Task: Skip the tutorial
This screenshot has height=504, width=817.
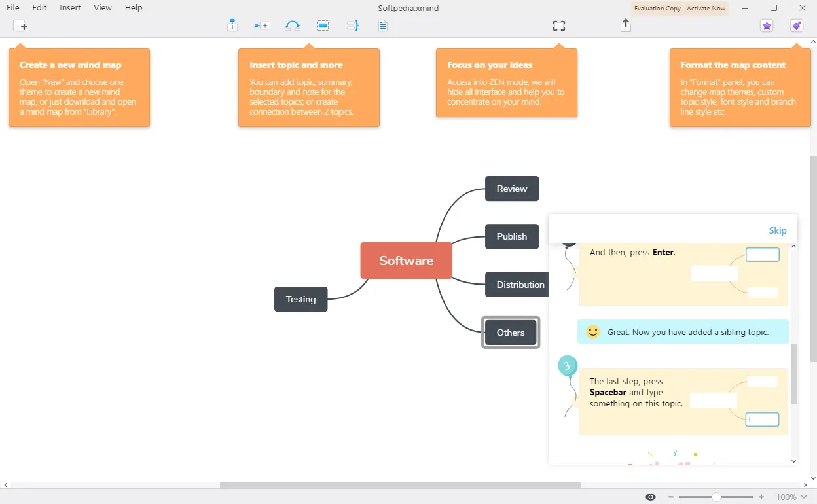Action: [778, 230]
